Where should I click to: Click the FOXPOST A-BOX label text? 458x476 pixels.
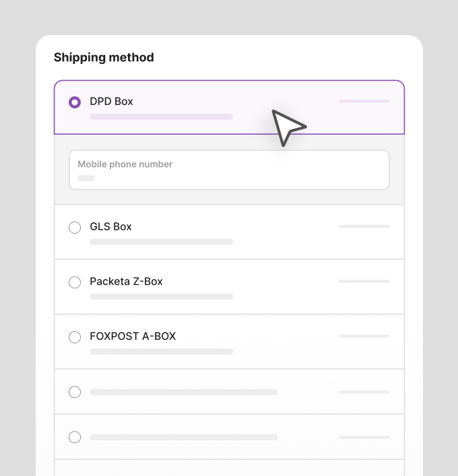[133, 337]
